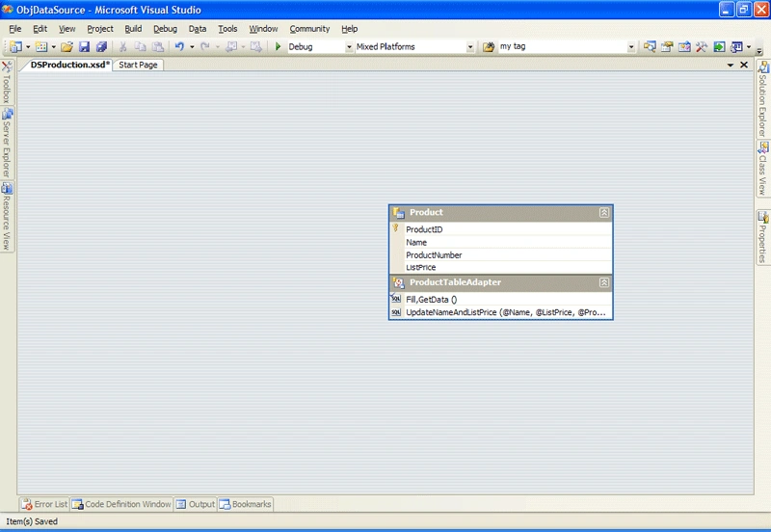Close the DSProduction.xsd document
The width and height of the screenshot is (771, 532).
tap(744, 65)
